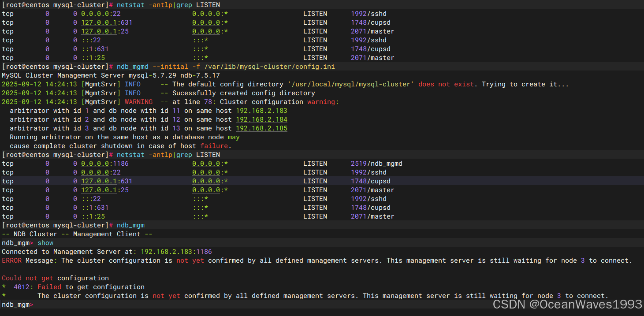This screenshot has width=644, height=316.
Task: Click host 192.168.2.183 in arbitrator id 1 line
Action: 261,111
